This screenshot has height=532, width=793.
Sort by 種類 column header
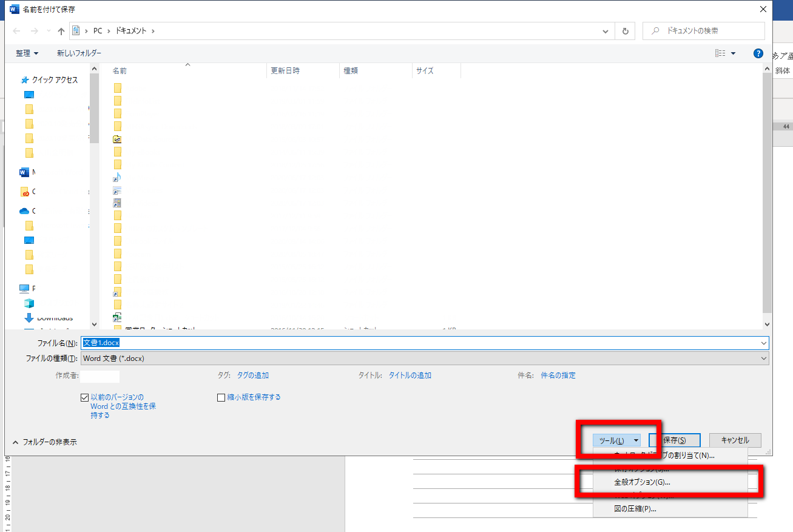[376, 70]
